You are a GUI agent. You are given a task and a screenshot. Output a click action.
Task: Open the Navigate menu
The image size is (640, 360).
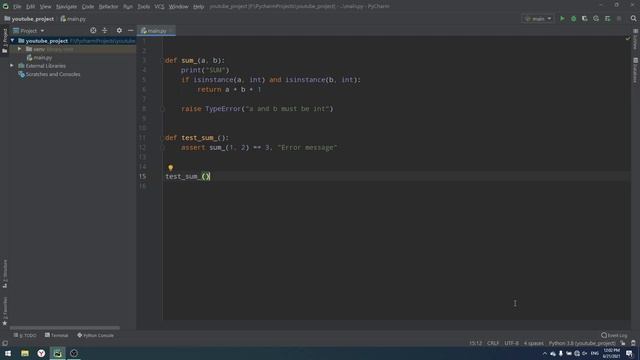click(67, 7)
